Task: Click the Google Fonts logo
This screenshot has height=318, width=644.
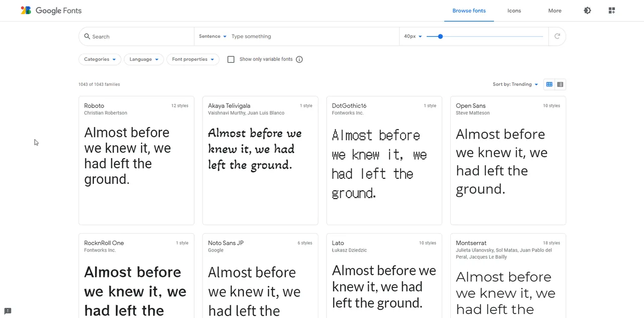Action: [x=51, y=11]
